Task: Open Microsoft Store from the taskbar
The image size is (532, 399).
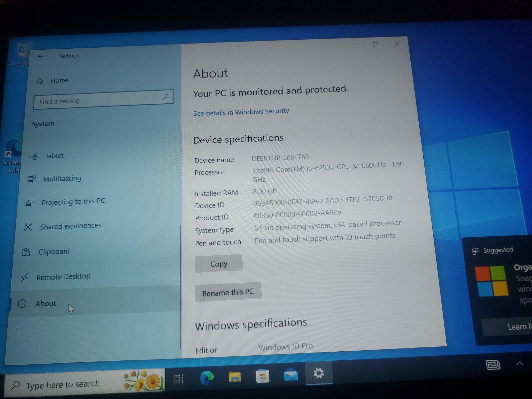Action: pyautogui.click(x=262, y=376)
